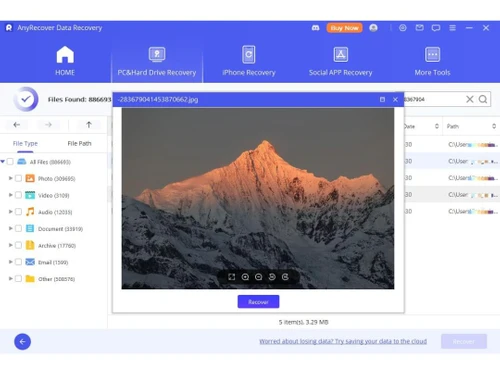Check the Video checkbox
The width and height of the screenshot is (500, 375).
click(x=18, y=195)
